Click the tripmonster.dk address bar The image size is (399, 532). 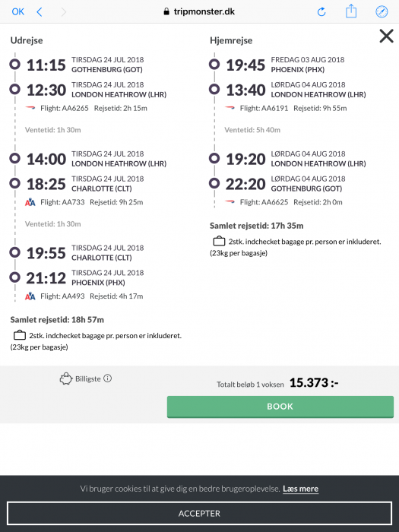199,11
